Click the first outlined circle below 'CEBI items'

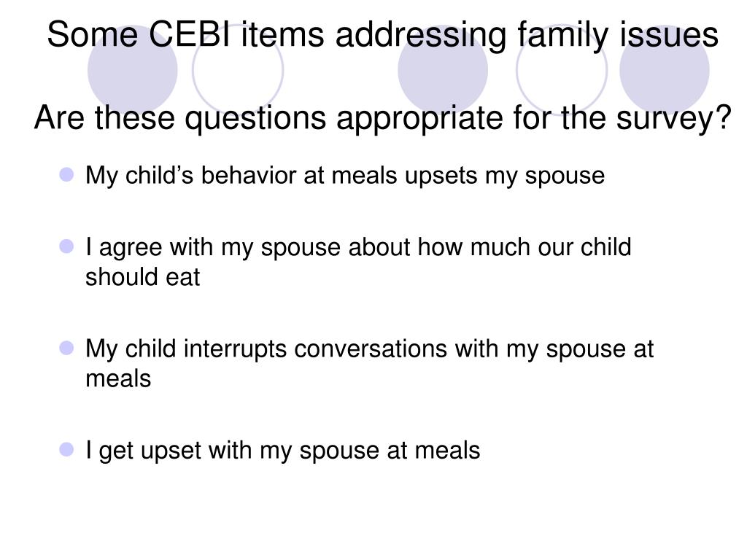pyautogui.click(x=238, y=70)
